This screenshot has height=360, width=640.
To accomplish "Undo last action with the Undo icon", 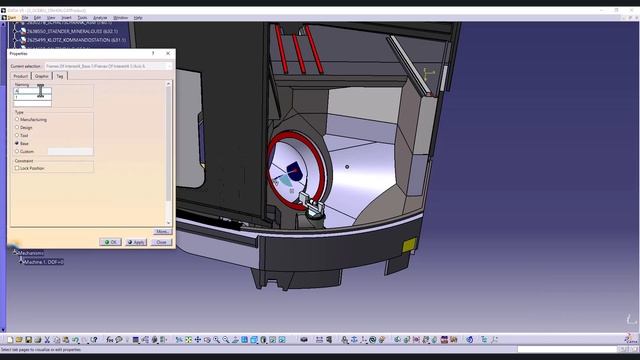I will point(75,340).
